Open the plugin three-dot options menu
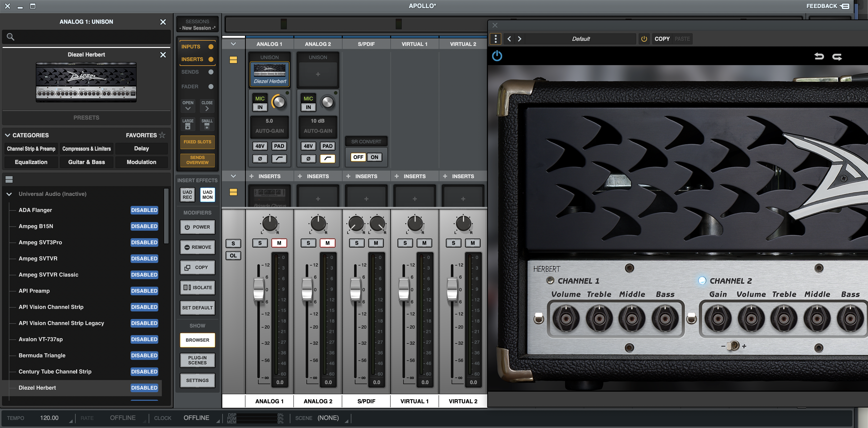The image size is (868, 428). tap(495, 39)
